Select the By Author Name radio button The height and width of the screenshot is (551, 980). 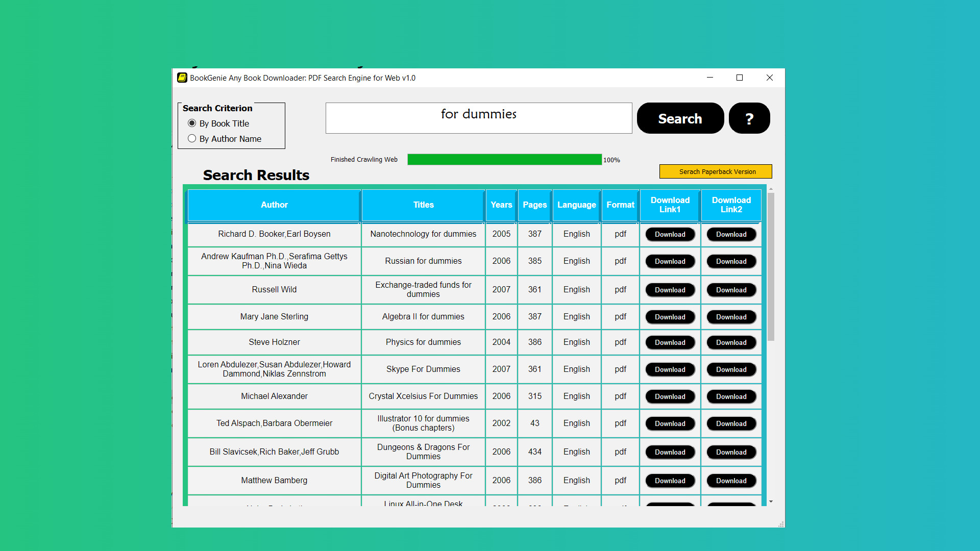192,139
